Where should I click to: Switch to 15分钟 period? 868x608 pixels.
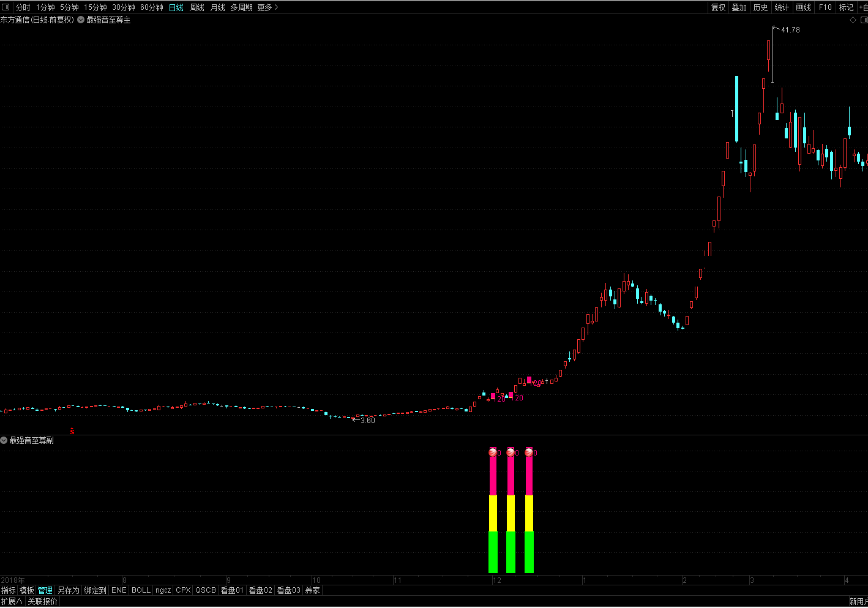point(95,7)
